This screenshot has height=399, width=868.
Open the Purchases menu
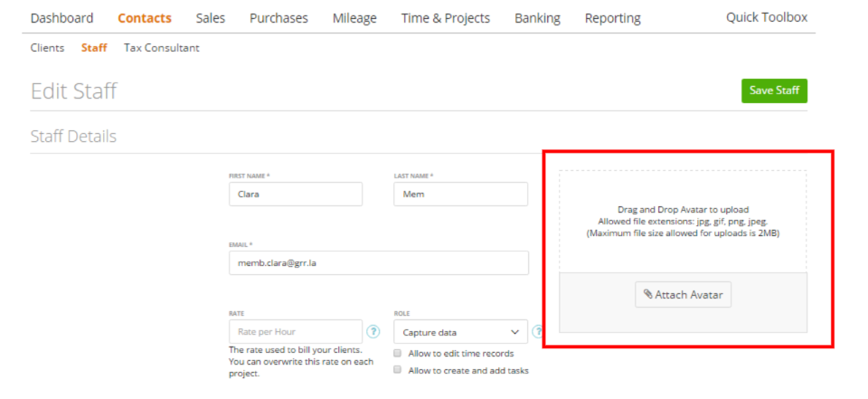278,18
